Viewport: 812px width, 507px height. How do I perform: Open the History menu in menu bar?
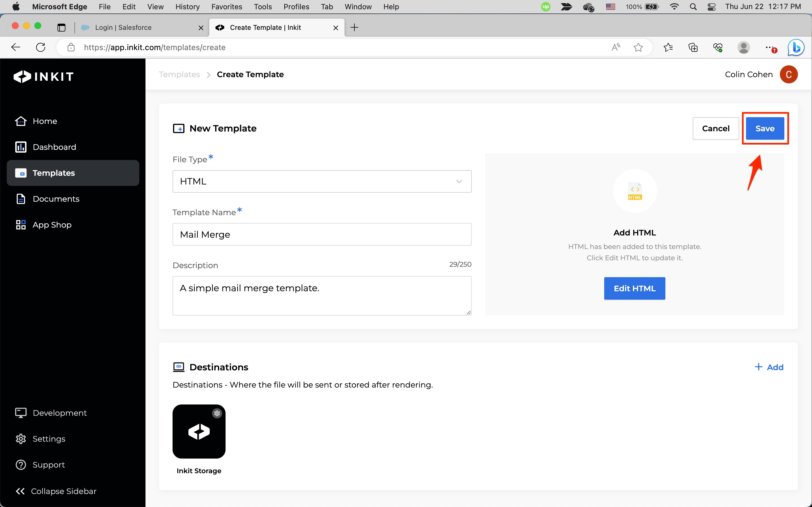(x=187, y=7)
